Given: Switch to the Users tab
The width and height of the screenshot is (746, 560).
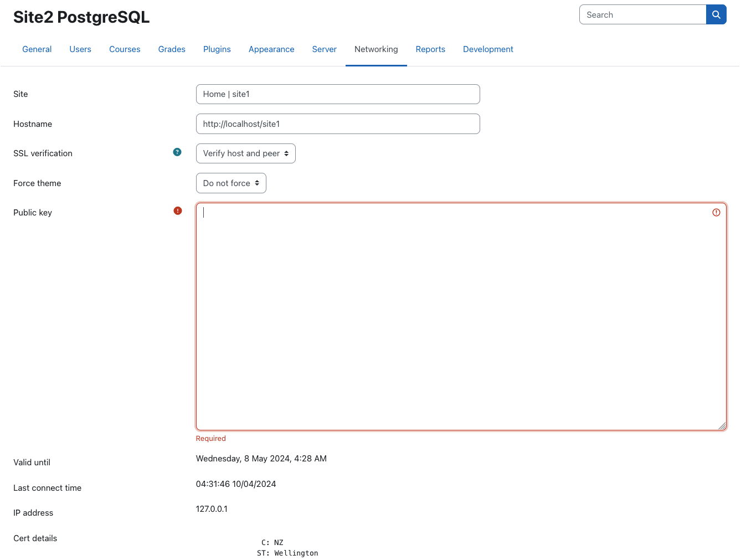Looking at the screenshot, I should click(x=80, y=49).
